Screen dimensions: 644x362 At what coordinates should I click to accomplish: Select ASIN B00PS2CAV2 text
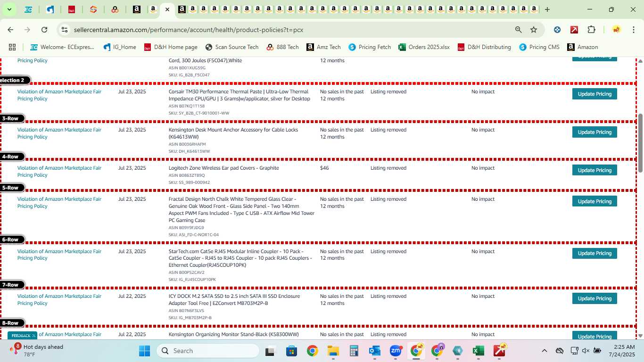pyautogui.click(x=187, y=272)
